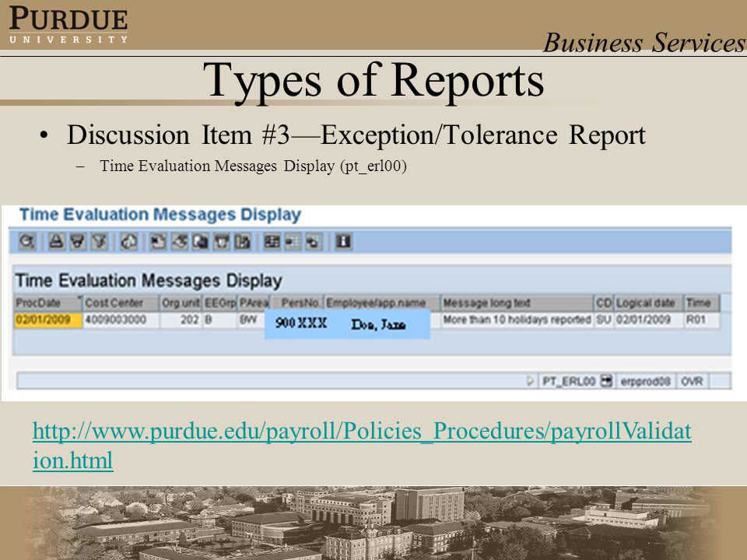Click the ABC Analysis toolbar icon
747x560 pixels.
[x=243, y=242]
